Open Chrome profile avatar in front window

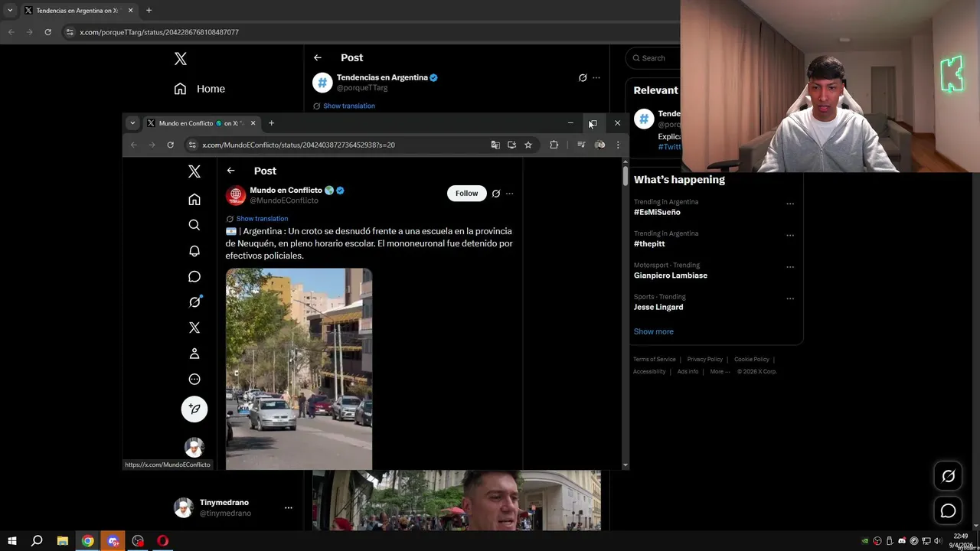click(599, 145)
